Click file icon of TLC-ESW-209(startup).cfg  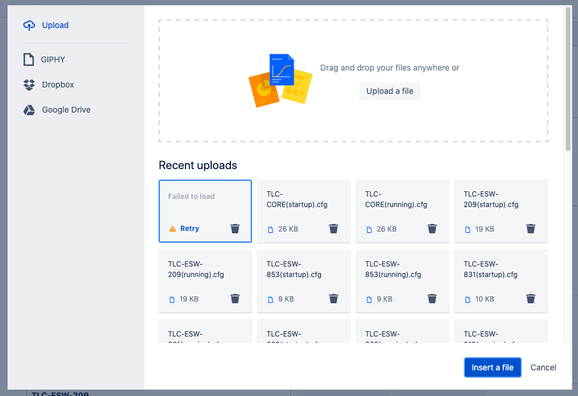click(x=467, y=230)
